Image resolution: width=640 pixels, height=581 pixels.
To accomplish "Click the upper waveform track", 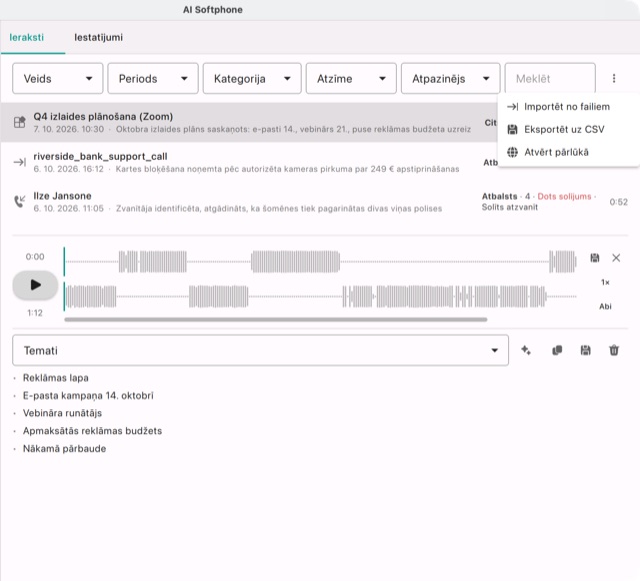I will point(320,262).
